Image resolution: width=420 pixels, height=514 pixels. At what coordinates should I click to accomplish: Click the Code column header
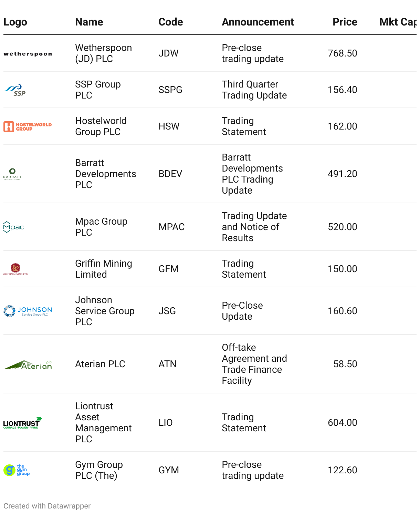170,22
